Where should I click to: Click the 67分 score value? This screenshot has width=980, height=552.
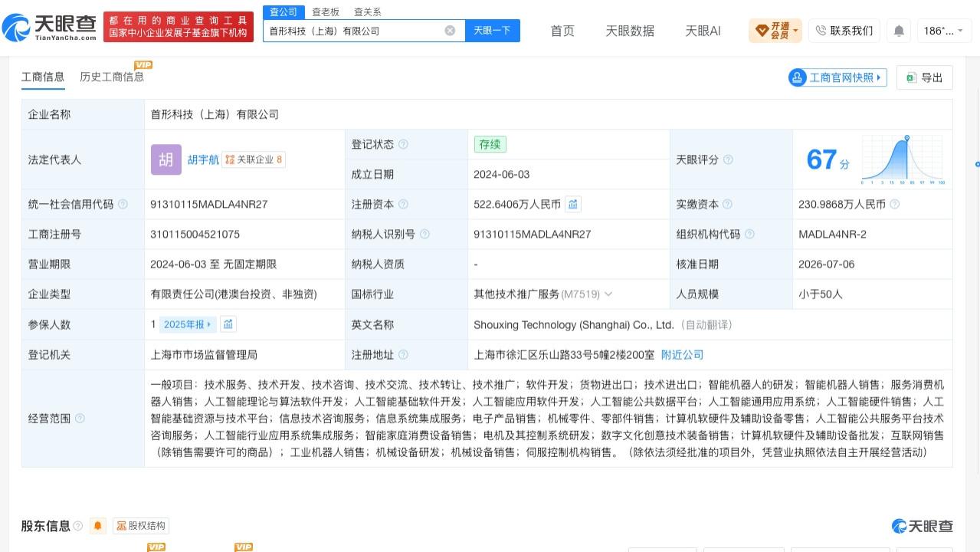[x=828, y=159]
